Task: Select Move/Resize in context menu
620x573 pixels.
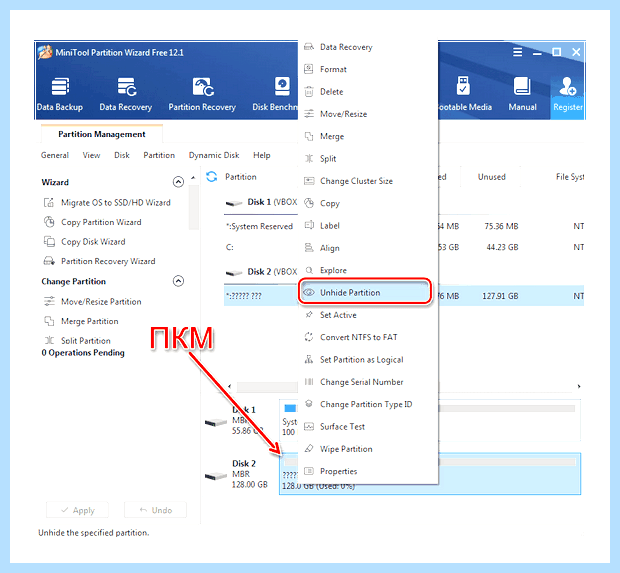Action: [368, 114]
